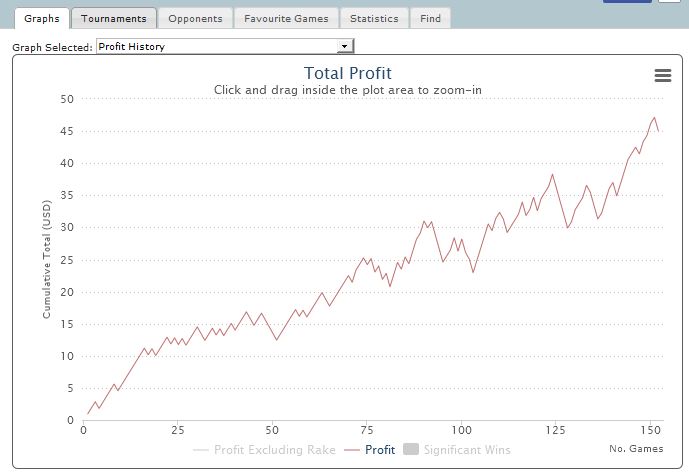Click the 'Click and drag inside' subtitle
Image resolution: width=689 pixels, height=473 pixels.
click(348, 90)
